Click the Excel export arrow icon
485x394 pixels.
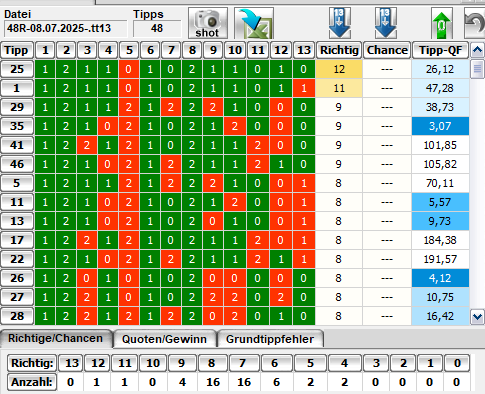click(x=254, y=23)
